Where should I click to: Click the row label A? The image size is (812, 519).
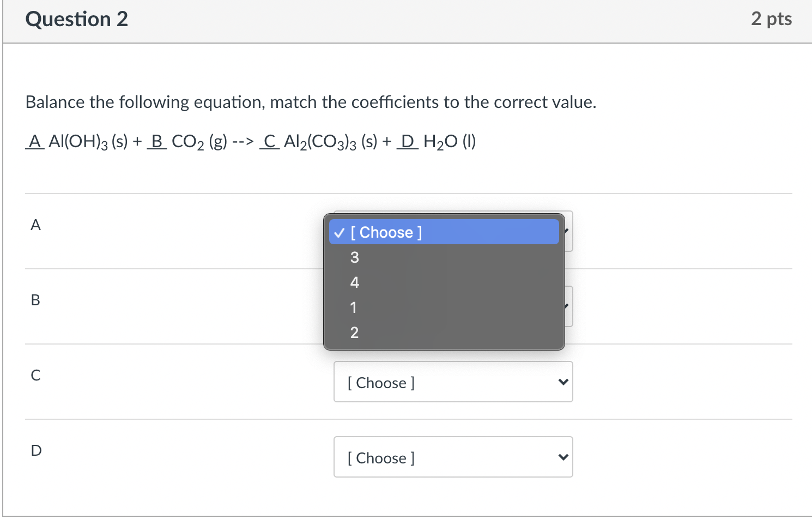(35, 225)
